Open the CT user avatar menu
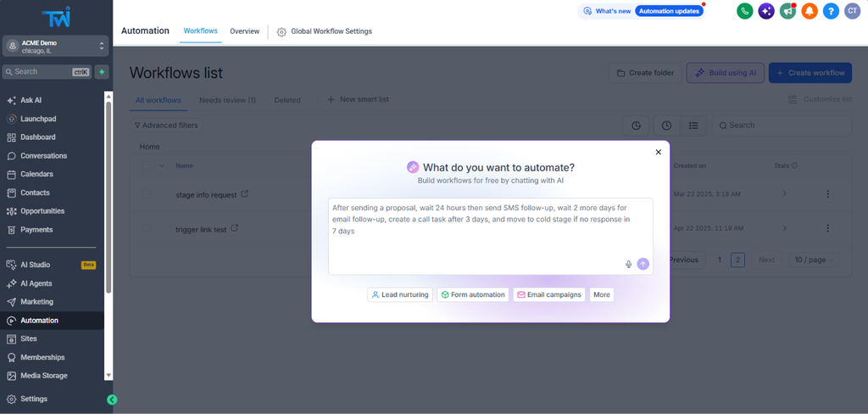Image resolution: width=868 pixels, height=414 pixels. (x=852, y=11)
